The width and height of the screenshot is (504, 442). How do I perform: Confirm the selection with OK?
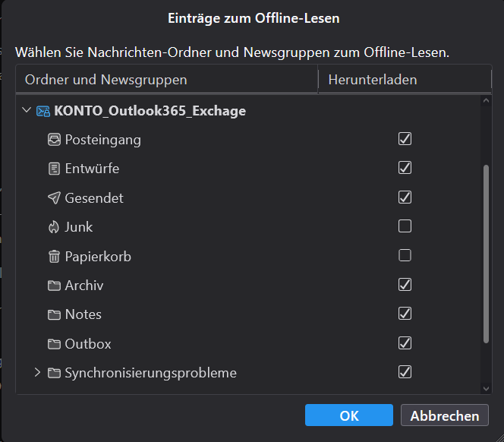[348, 415]
